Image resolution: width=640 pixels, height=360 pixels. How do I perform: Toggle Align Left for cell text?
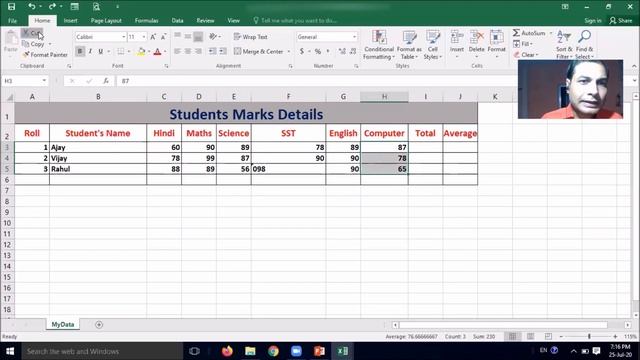coord(177,51)
